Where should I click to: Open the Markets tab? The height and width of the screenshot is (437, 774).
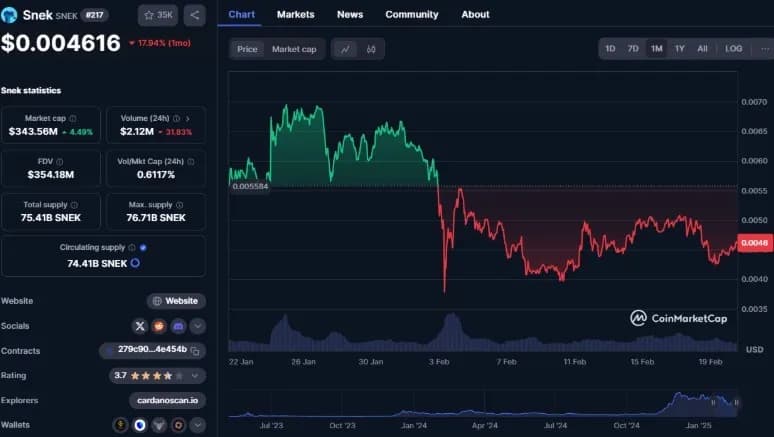pyautogui.click(x=295, y=15)
